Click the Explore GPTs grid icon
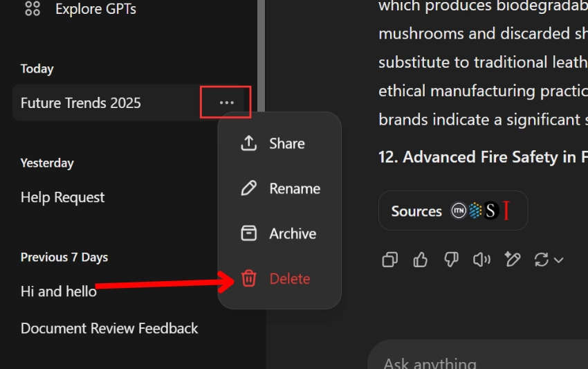 (33, 8)
